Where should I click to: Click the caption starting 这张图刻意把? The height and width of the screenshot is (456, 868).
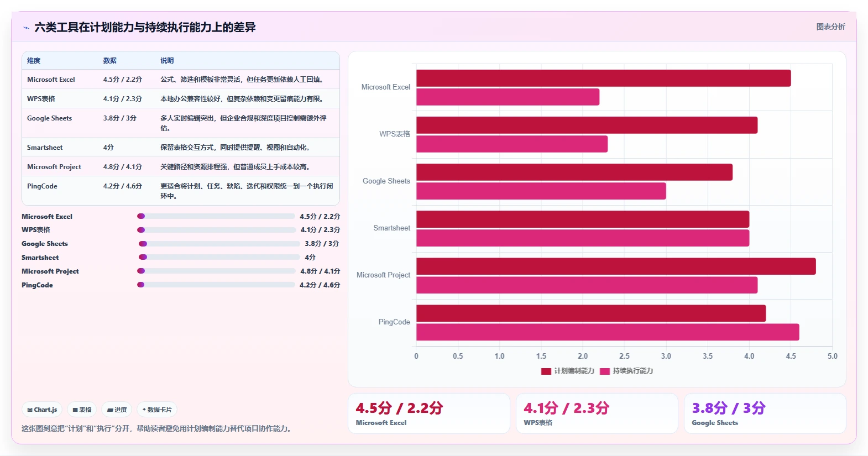point(156,428)
